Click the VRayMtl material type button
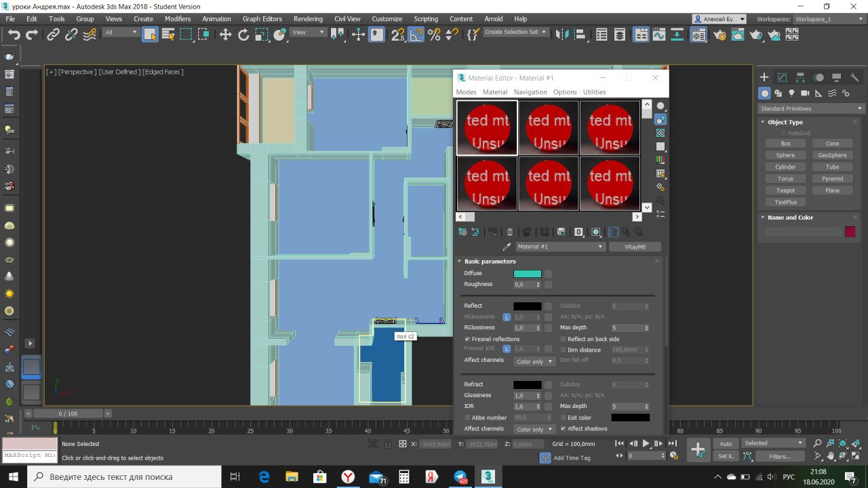The height and width of the screenshot is (488, 868). (x=635, y=247)
